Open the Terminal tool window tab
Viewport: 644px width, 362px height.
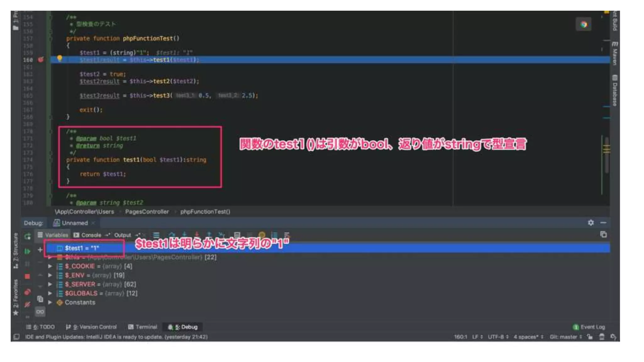tap(142, 327)
